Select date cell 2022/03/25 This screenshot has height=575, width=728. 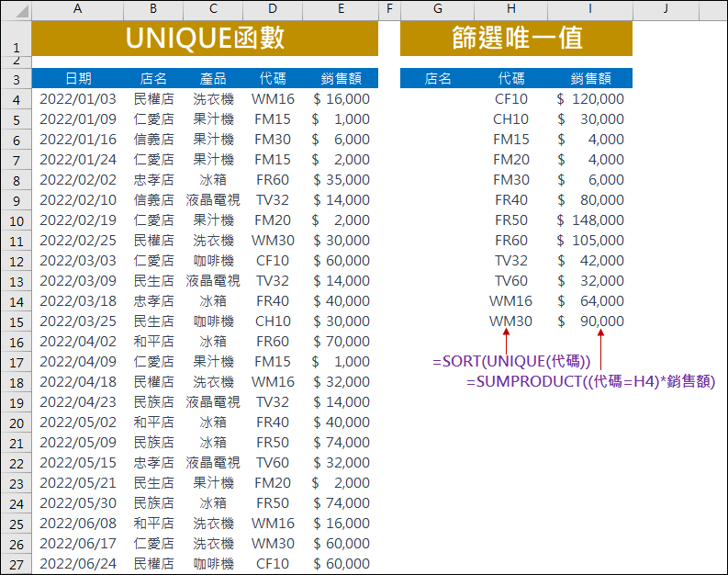coord(78,321)
